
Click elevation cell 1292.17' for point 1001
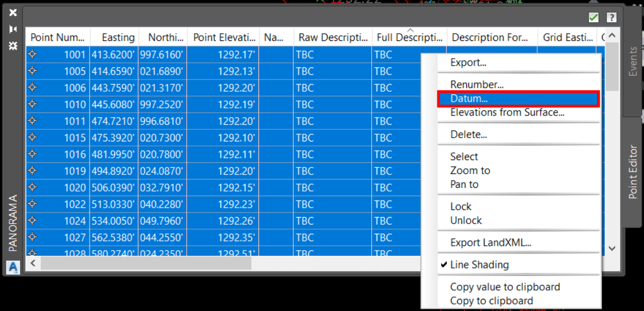pos(224,55)
